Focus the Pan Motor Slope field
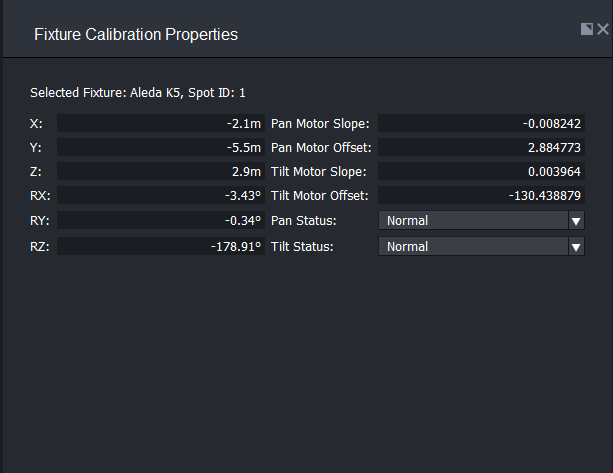This screenshot has height=473, width=613. coord(481,124)
